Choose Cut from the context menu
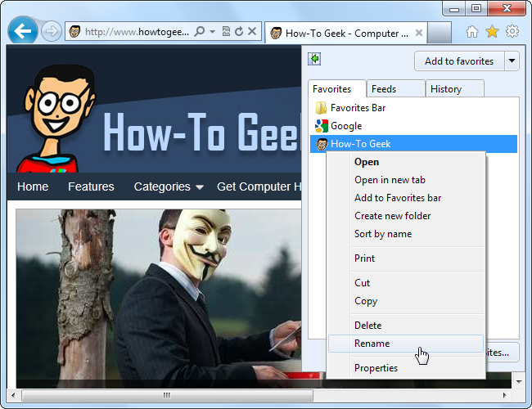The width and height of the screenshot is (532, 409). 407,283
